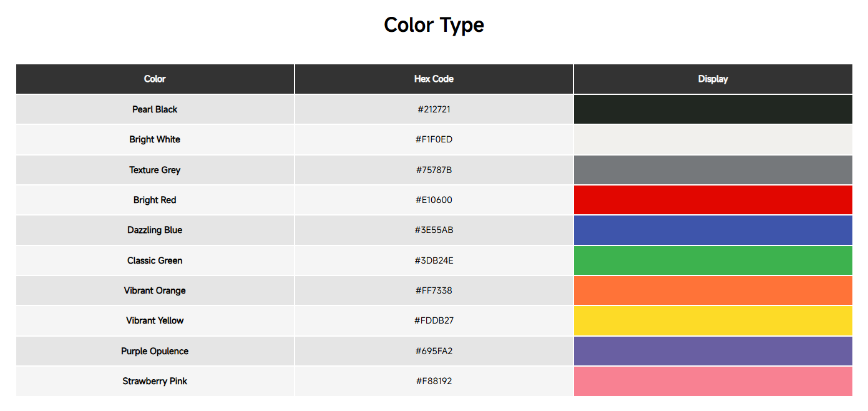This screenshot has height=411, width=868.
Task: Click the Texture Grey color bar
Action: tap(713, 170)
